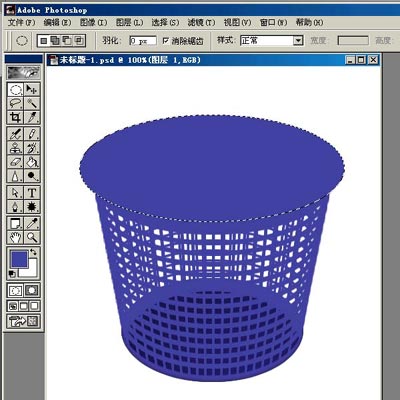Select the Pen tool
Screen dimensions: 400x400
pyautogui.click(x=15, y=206)
